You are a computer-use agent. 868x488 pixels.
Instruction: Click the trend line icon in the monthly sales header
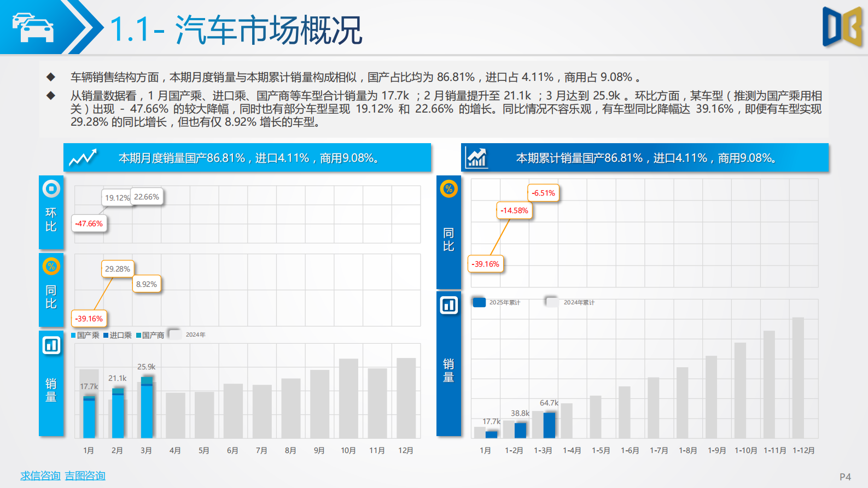[x=83, y=158]
